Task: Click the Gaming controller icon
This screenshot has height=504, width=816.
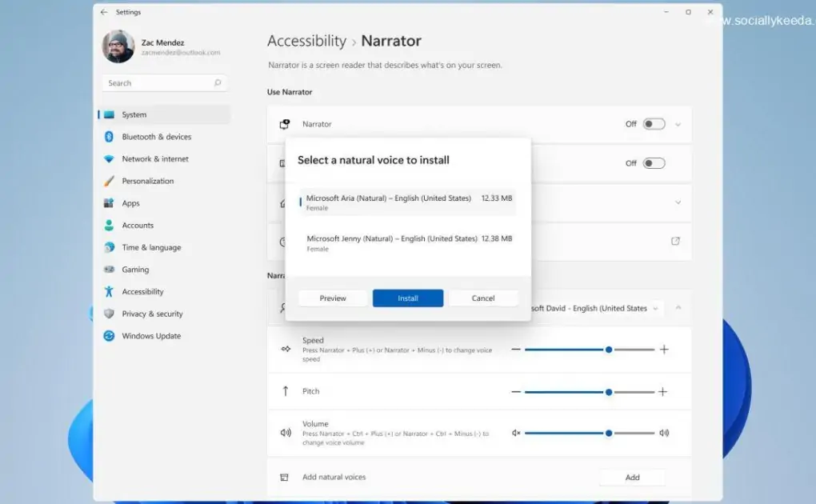Action: 109,269
